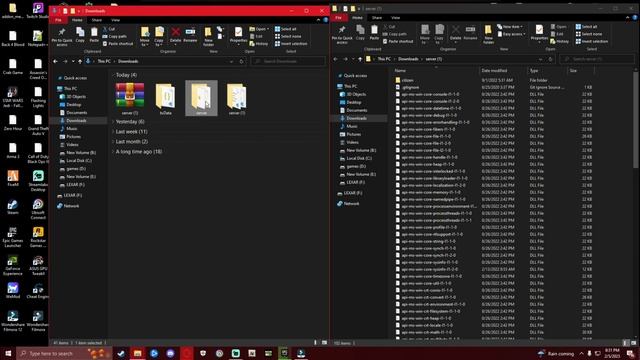Click Copy path in Downloads window ribbon

(115, 36)
